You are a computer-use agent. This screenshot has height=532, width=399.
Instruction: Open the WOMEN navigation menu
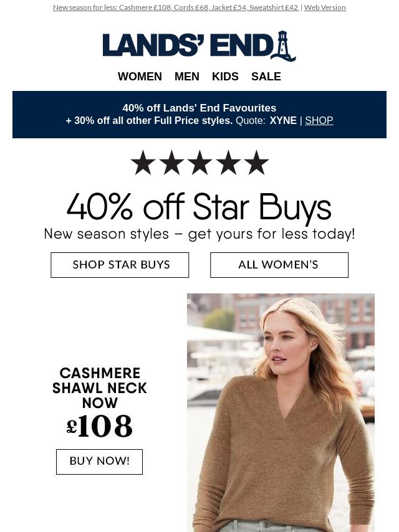[x=140, y=77]
